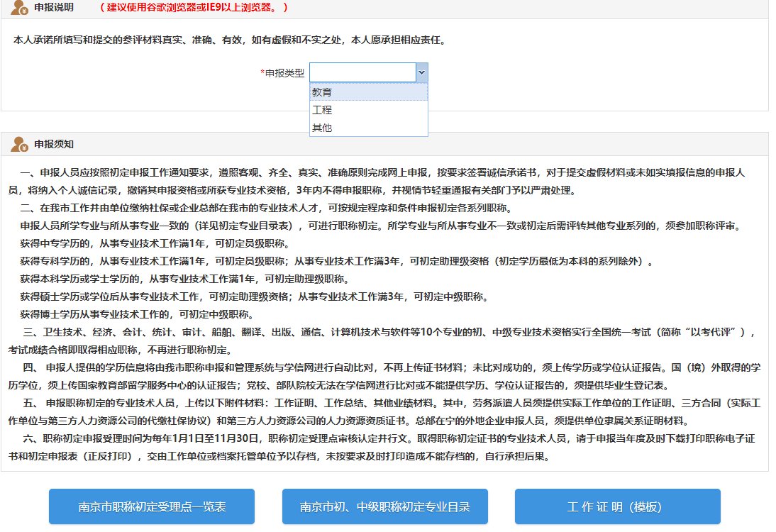Click notice paragraph 三 about 以考代评
Image resolution: width=776 pixels, height=532 pixels.
pyautogui.click(x=383, y=340)
